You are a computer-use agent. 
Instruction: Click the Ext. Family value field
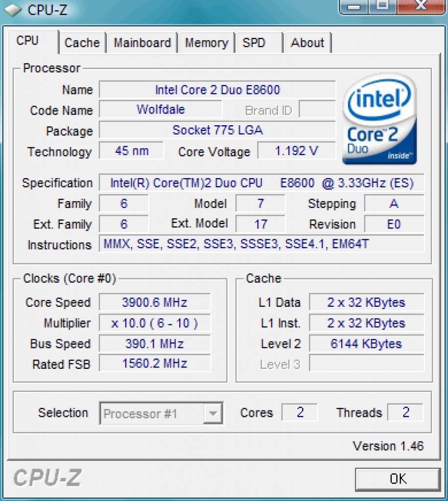[124, 224]
